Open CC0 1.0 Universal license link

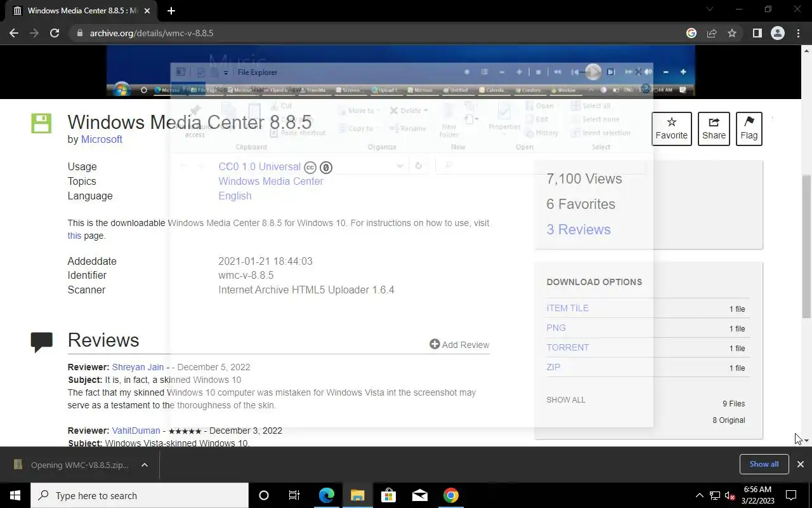[259, 166]
